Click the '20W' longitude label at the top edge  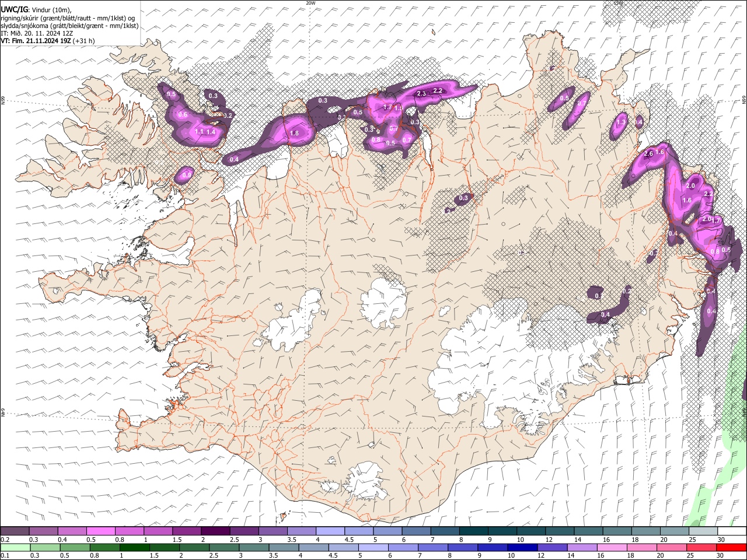310,3
